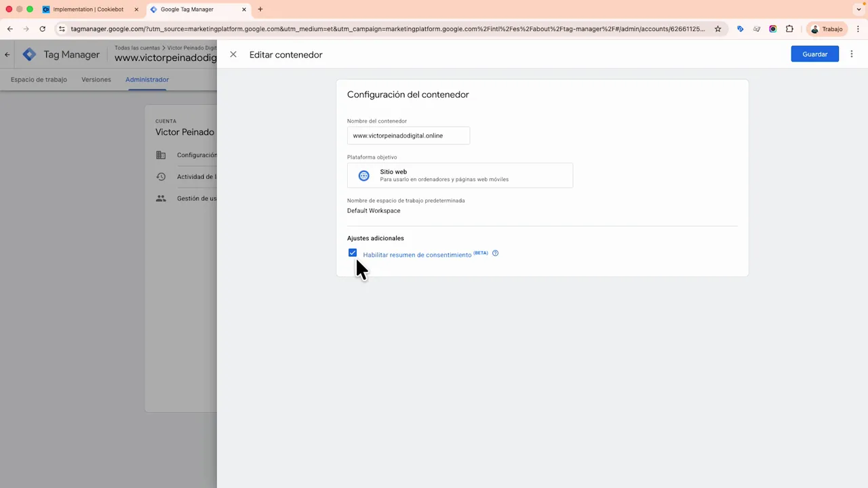The width and height of the screenshot is (868, 488).
Task: Open the Administrador tab
Action: [147, 79]
